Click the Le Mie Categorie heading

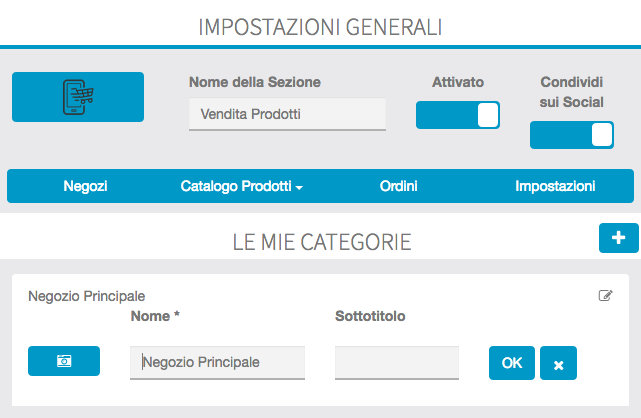point(322,241)
